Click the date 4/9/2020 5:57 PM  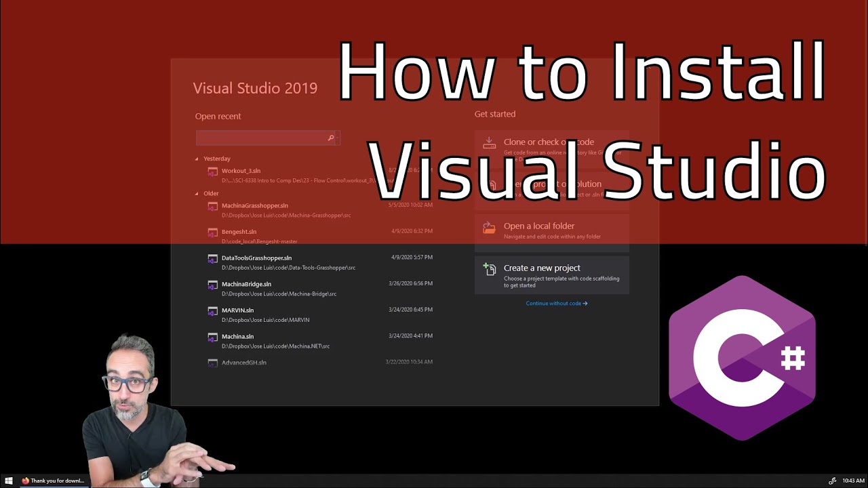tap(412, 257)
